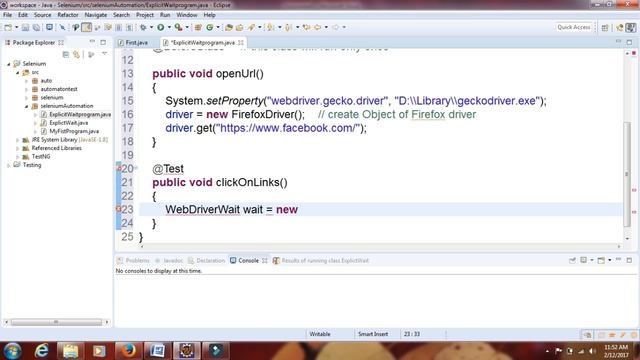Collapse the seleniumAutomation package
640x360 pixels.
coord(27,106)
